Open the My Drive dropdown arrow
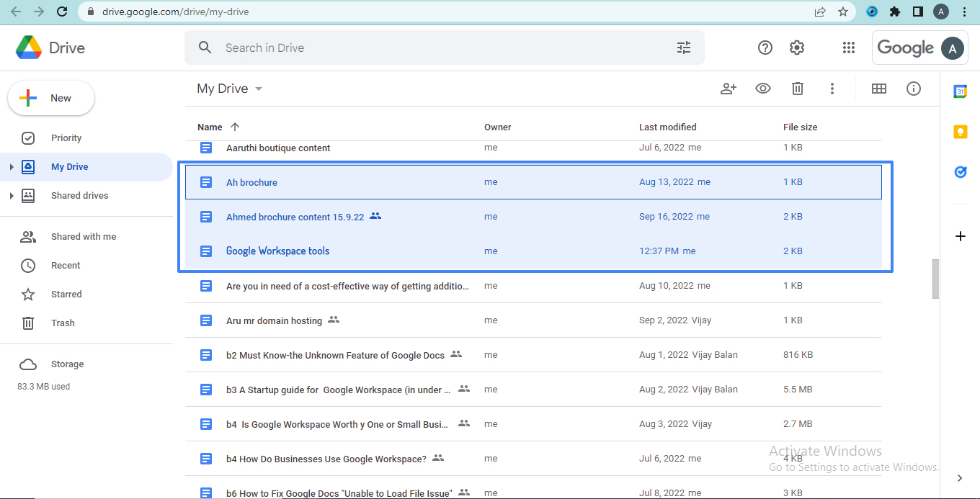Image resolution: width=980 pixels, height=499 pixels. [259, 89]
